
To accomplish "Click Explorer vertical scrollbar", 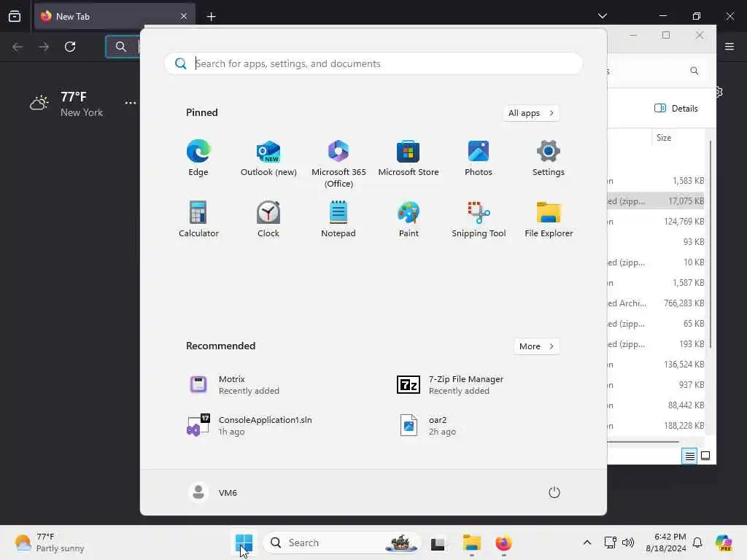I will 710,244.
